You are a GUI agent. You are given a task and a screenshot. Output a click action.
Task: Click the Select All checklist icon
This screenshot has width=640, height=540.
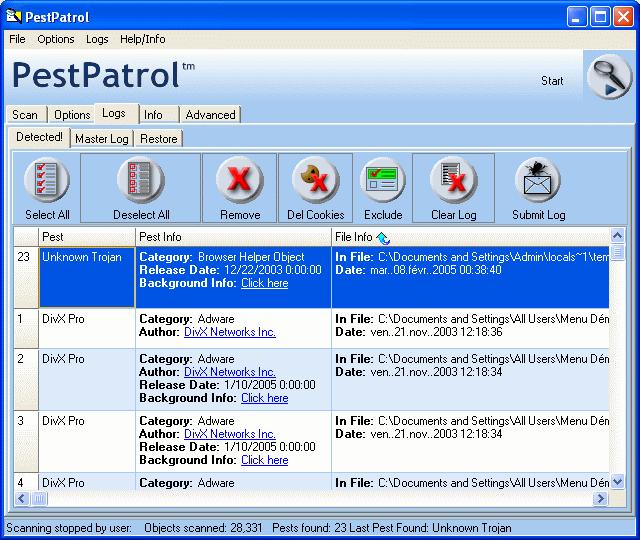click(47, 180)
